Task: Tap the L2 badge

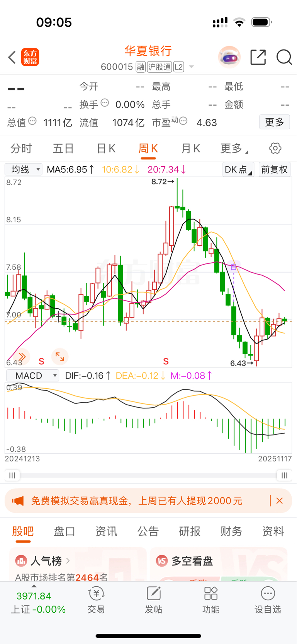Action: coord(178,67)
